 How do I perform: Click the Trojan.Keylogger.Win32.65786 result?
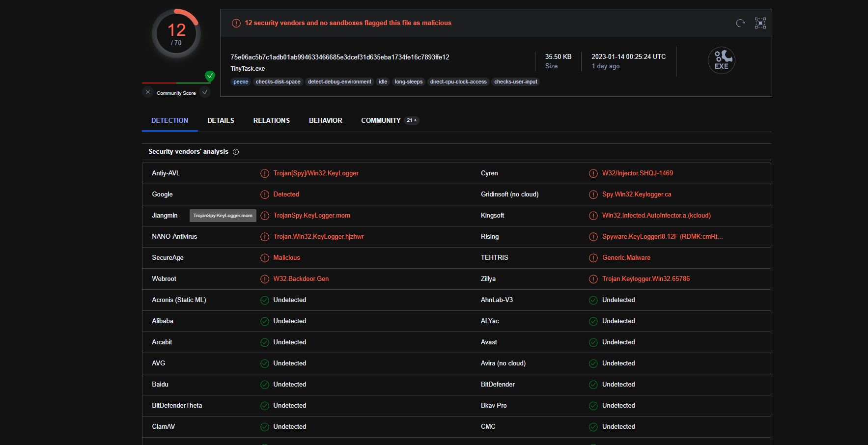click(646, 279)
